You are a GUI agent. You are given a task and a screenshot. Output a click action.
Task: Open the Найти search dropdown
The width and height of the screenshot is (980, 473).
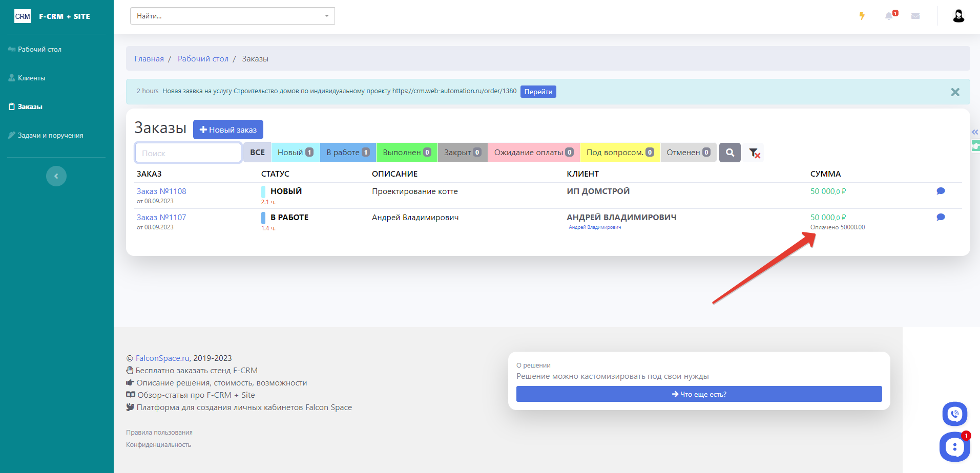click(x=232, y=16)
